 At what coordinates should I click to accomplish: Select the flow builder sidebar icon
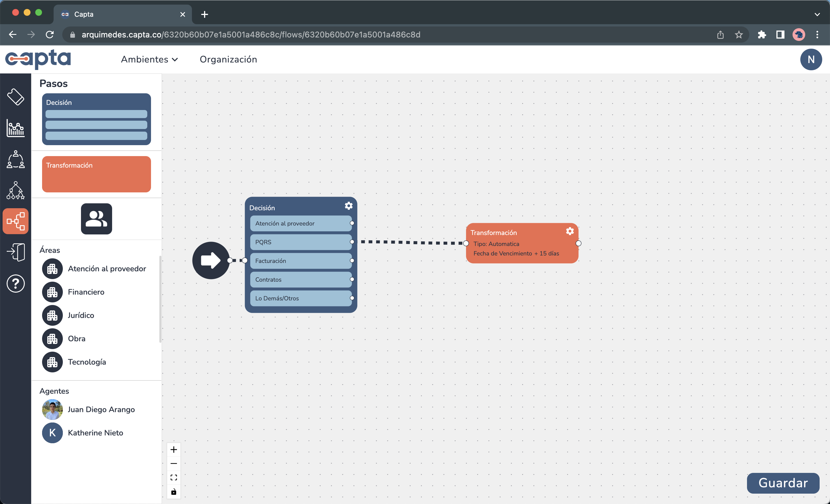(16, 221)
